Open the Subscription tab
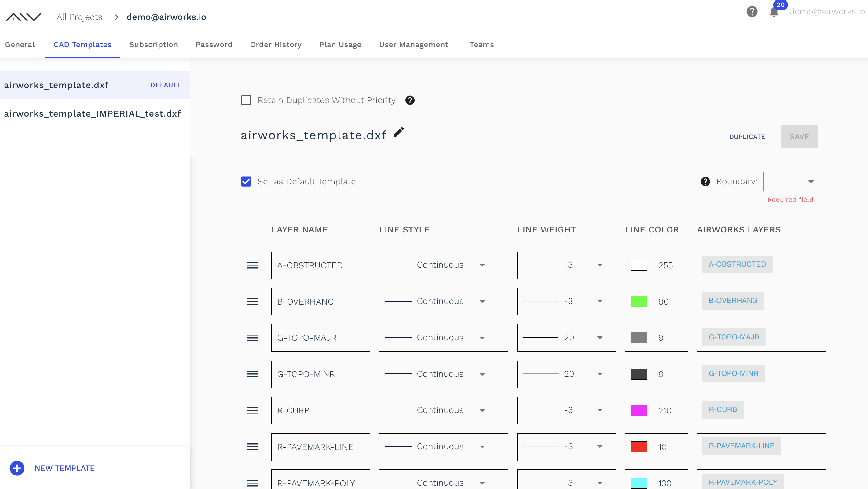Screen dimensions: 868x489 pyautogui.click(x=153, y=45)
